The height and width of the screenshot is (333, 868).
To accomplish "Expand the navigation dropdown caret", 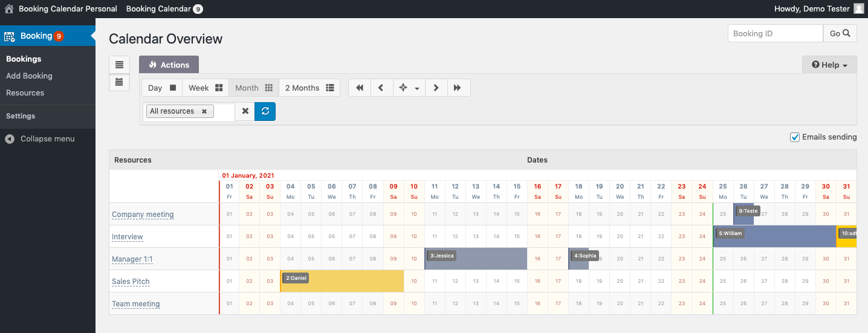I will pos(417,88).
